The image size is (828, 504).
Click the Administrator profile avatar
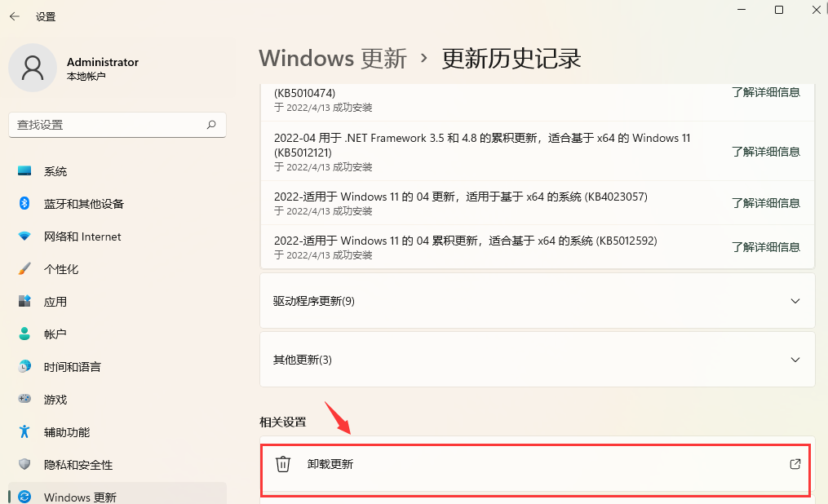(x=33, y=68)
